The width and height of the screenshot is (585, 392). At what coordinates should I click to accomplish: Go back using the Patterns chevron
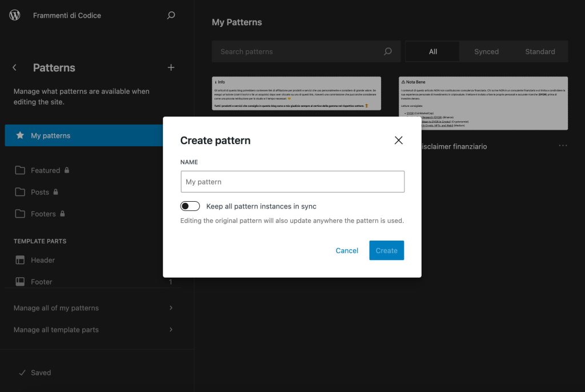click(14, 67)
